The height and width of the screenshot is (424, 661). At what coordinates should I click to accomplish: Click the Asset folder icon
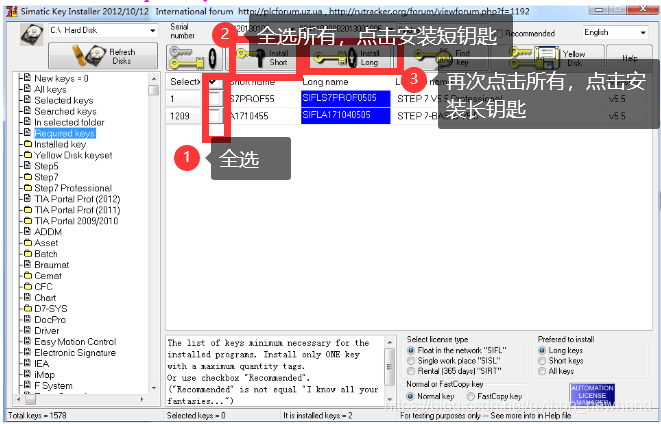28,242
